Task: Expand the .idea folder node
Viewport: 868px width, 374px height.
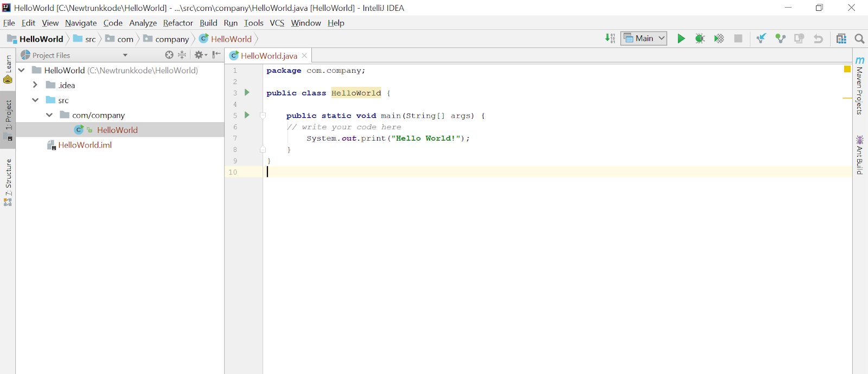Action: (x=35, y=85)
